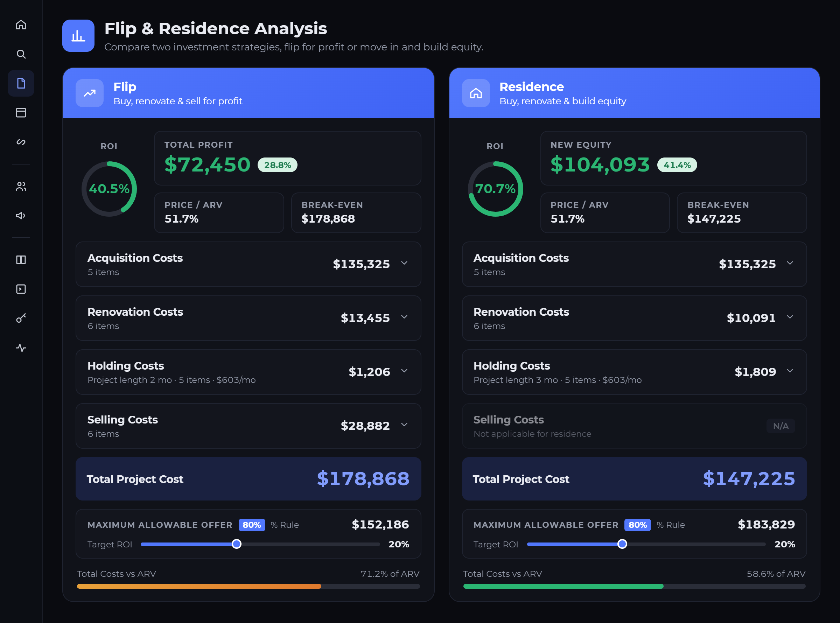Click the Residence 41.4% equity badge
Image resolution: width=840 pixels, height=623 pixels.
pos(677,165)
